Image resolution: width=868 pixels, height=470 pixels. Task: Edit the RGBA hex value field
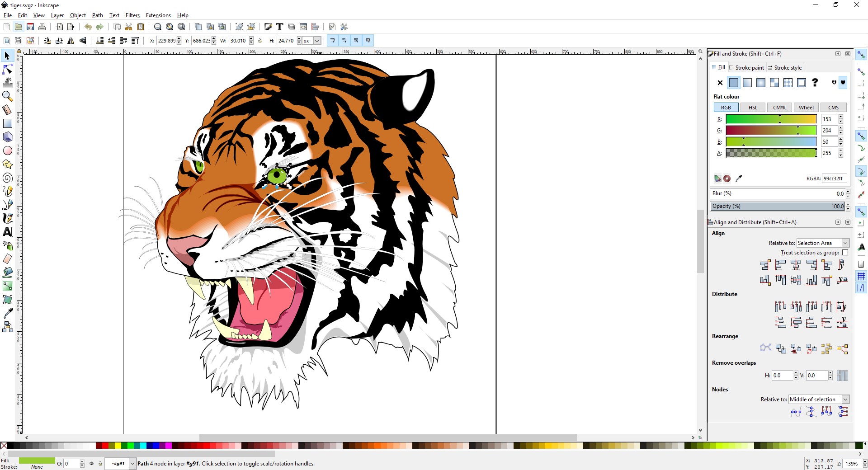click(834, 179)
